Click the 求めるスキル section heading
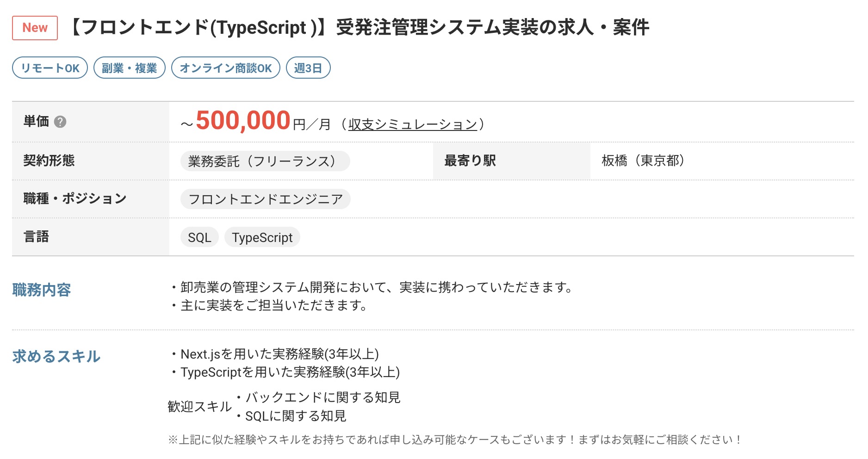This screenshot has width=868, height=459. pyautogui.click(x=56, y=356)
